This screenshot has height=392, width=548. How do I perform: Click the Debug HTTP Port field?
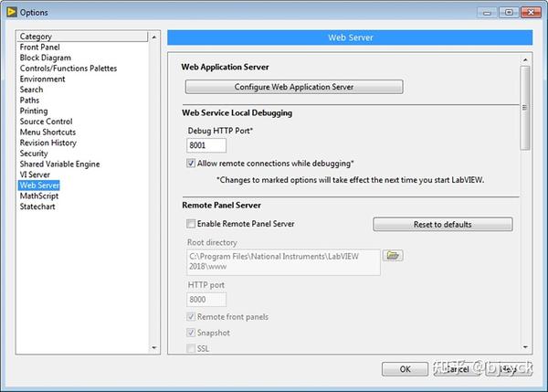(x=206, y=145)
